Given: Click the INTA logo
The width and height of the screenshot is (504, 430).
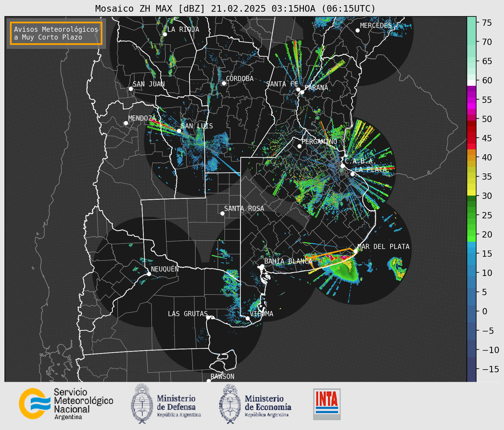Looking at the screenshot, I should click(x=327, y=404).
